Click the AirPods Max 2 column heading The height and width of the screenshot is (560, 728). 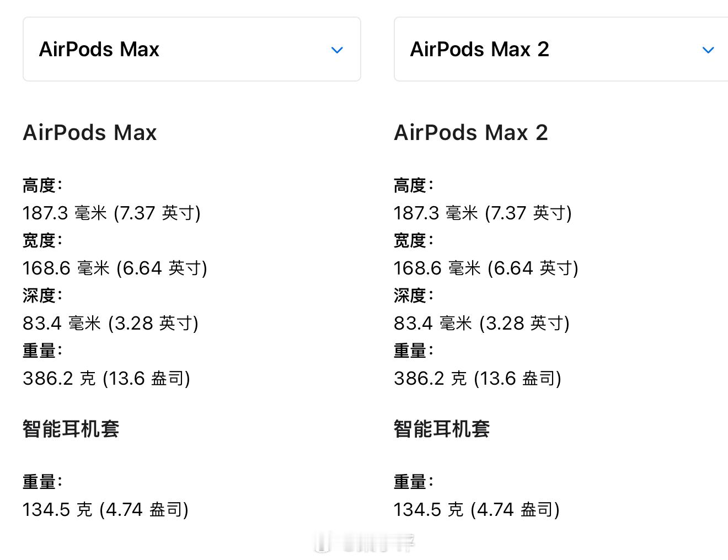(x=471, y=132)
